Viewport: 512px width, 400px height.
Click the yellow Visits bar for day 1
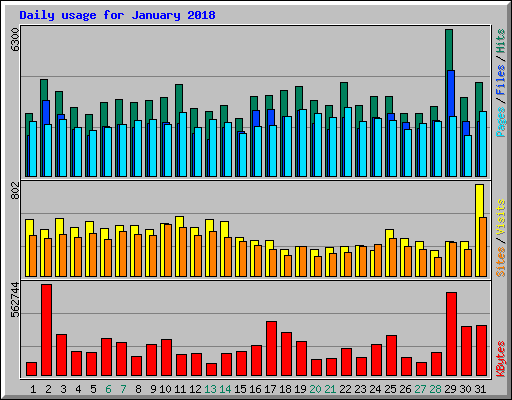(29, 227)
